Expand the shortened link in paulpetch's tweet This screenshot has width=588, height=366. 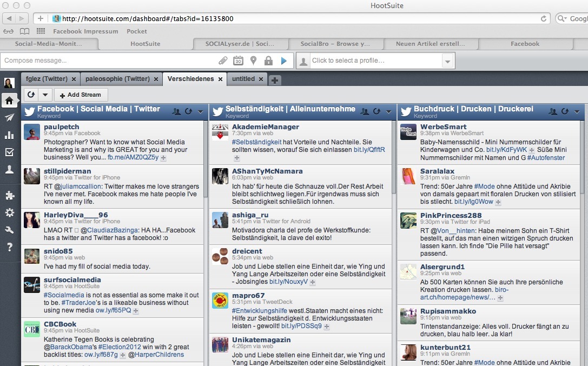(163, 158)
